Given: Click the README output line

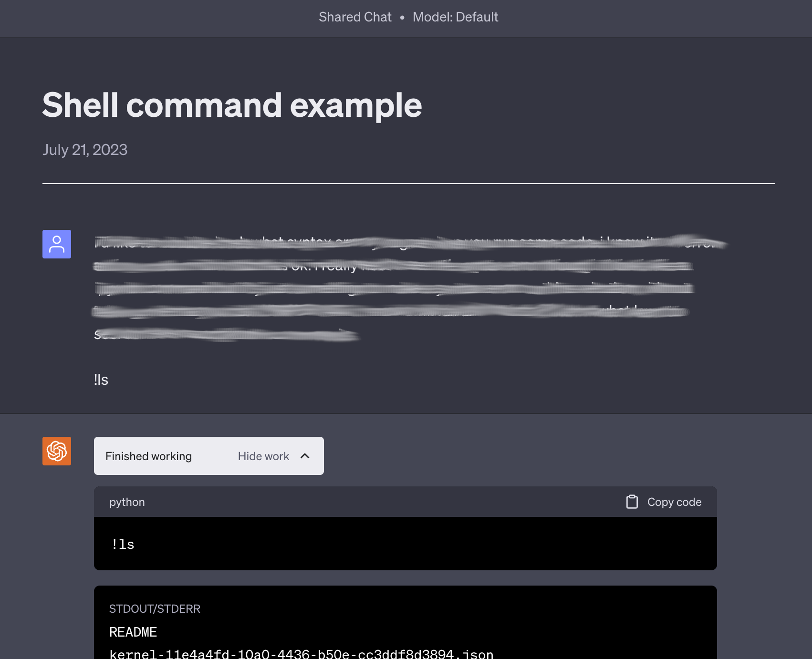Looking at the screenshot, I should 133,632.
